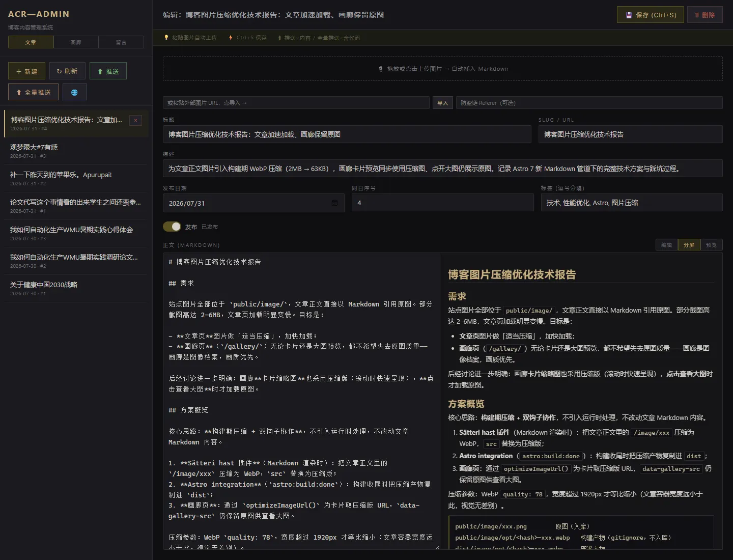The image size is (733, 560).
Task: Click the lightbulb tip icon for paste upload
Action: tap(166, 38)
